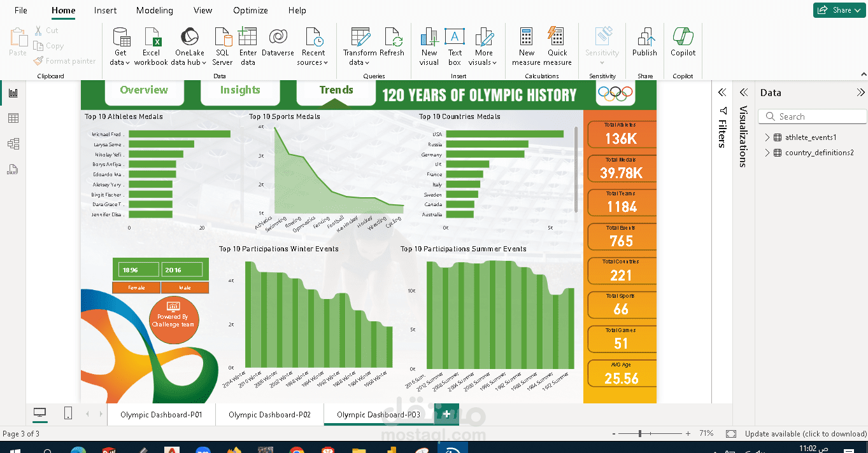Click Fit to page icon
The image size is (868, 453).
pyautogui.click(x=731, y=434)
